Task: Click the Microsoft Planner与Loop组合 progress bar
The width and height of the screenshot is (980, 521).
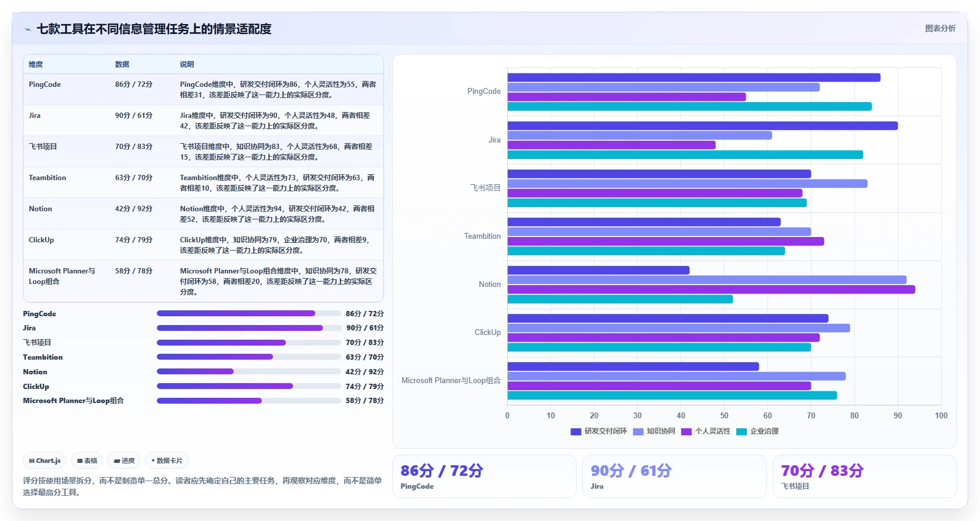Action: 248,401
